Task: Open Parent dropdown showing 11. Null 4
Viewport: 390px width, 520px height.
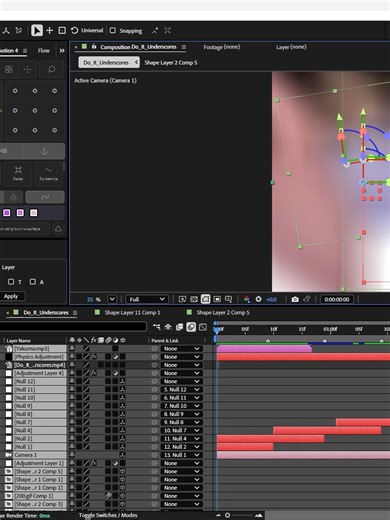Action: click(182, 439)
